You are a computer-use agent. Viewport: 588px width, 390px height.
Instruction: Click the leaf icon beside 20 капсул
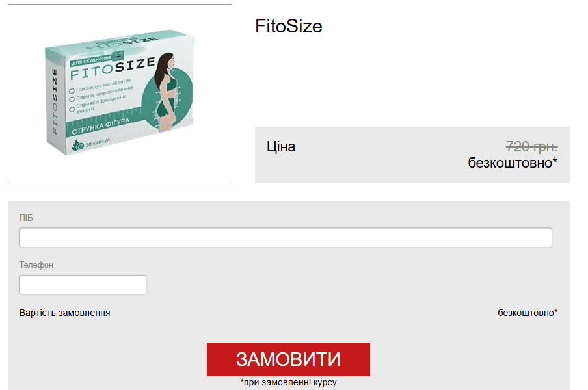point(77,146)
